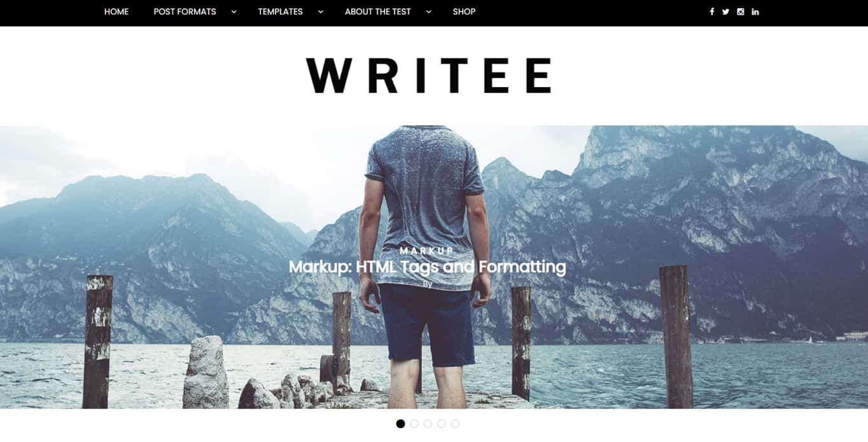Image resolution: width=868 pixels, height=442 pixels.
Task: Select the second slider dot
Action: pos(414,424)
